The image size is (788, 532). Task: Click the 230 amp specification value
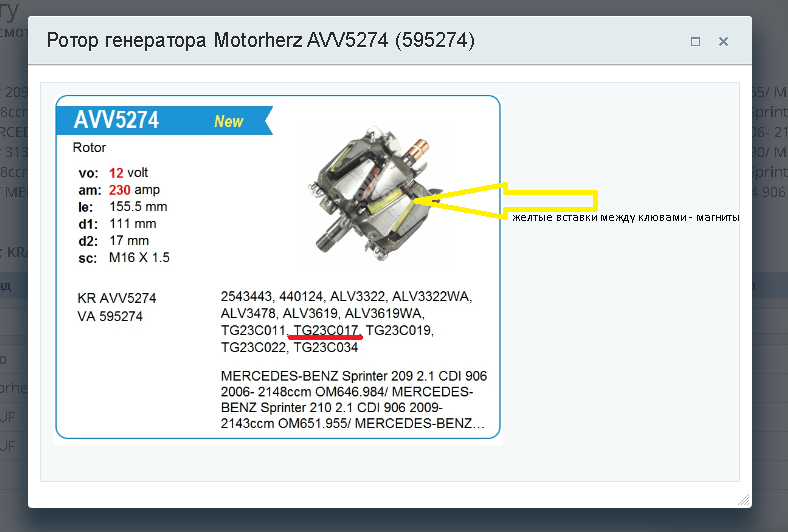(134, 190)
